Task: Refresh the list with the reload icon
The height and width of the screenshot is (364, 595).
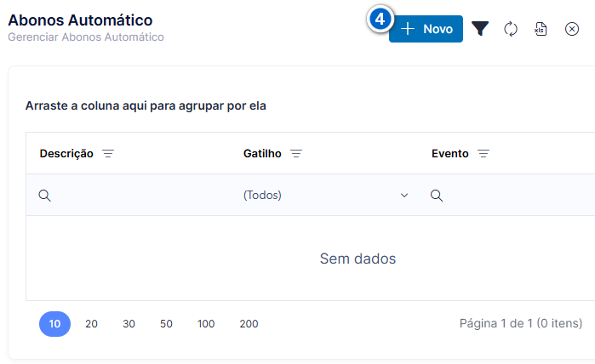Action: tap(511, 29)
